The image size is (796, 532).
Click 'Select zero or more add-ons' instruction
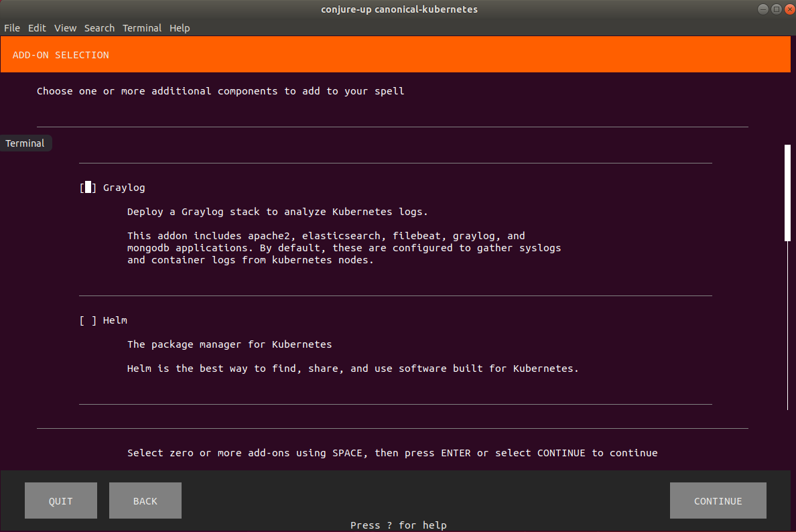click(393, 453)
